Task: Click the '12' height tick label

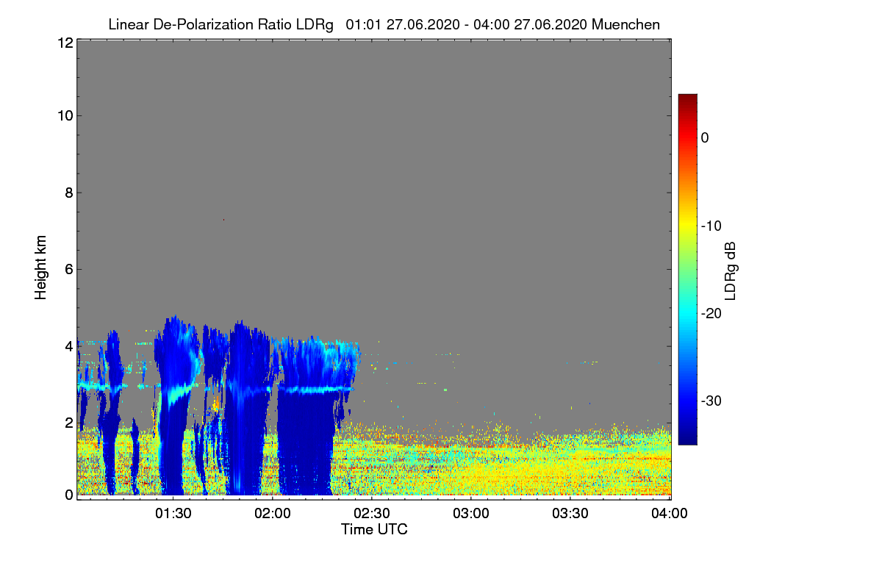Action: pos(65,43)
